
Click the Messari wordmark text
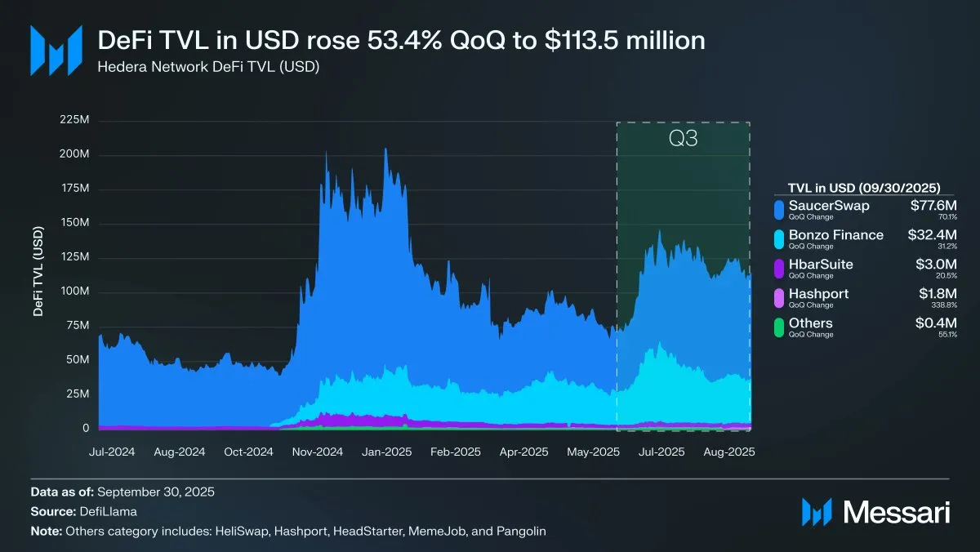(896, 512)
